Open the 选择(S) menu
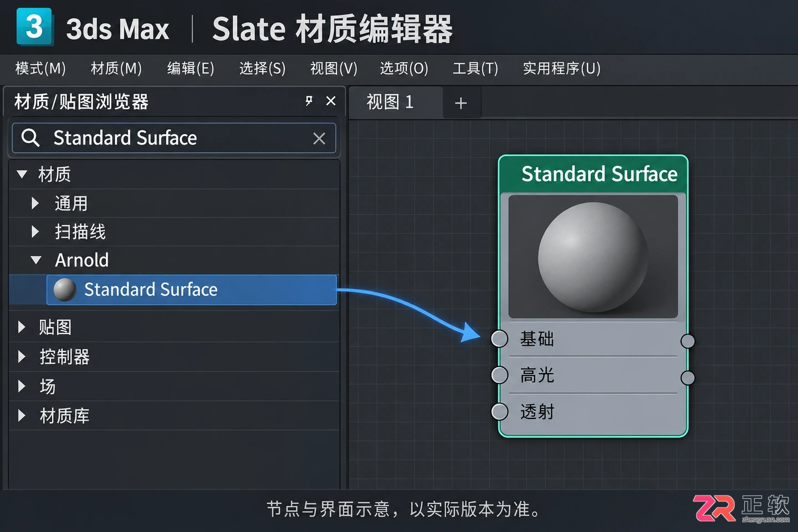 coord(263,68)
